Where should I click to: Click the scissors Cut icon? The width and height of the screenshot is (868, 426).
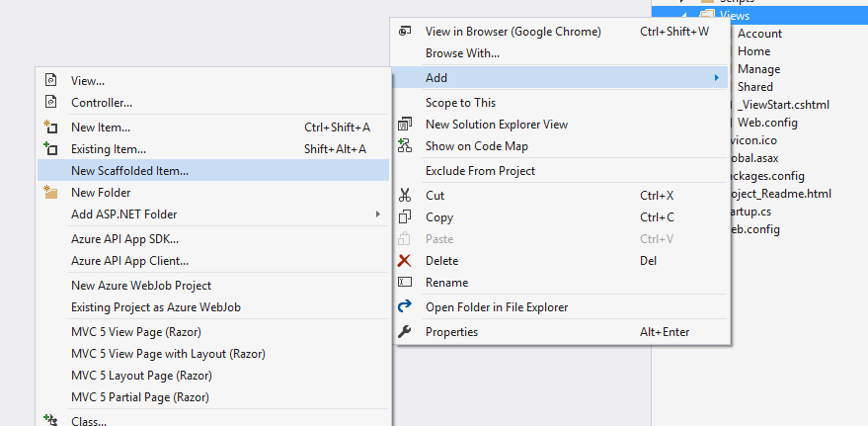(x=404, y=196)
